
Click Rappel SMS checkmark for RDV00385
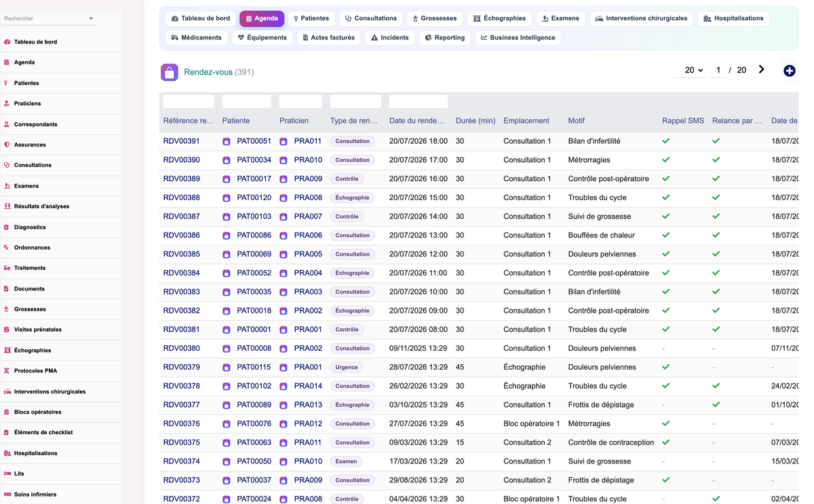tap(666, 254)
